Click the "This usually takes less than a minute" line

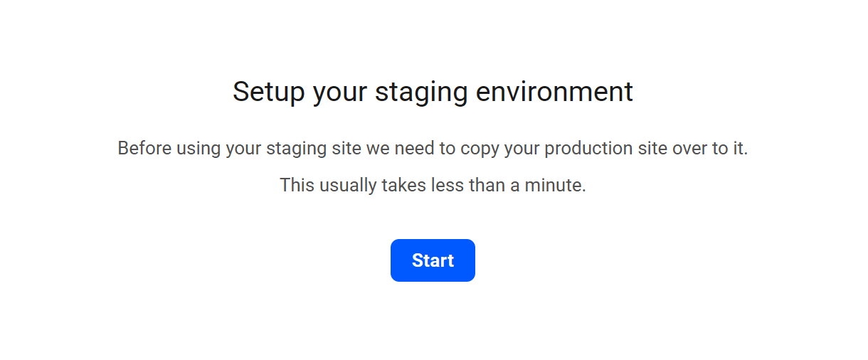pyautogui.click(x=433, y=186)
